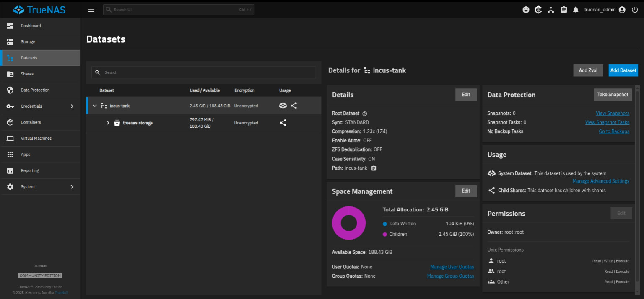Expand the truenas-storage dataset row

(108, 123)
